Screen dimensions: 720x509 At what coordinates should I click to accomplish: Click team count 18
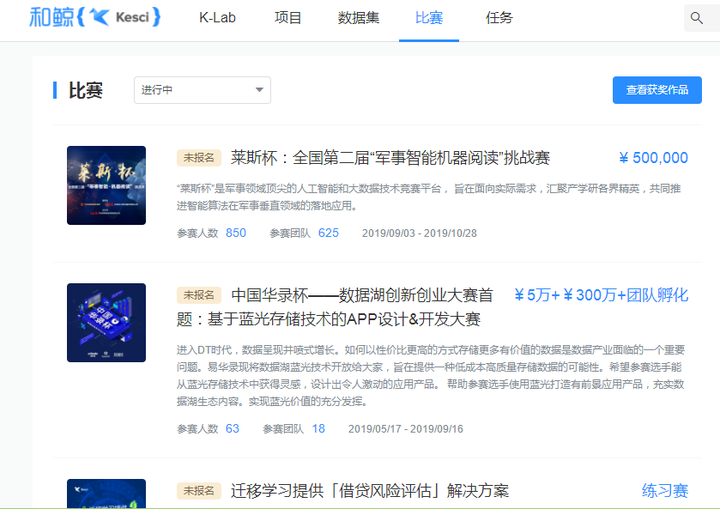[319, 429]
